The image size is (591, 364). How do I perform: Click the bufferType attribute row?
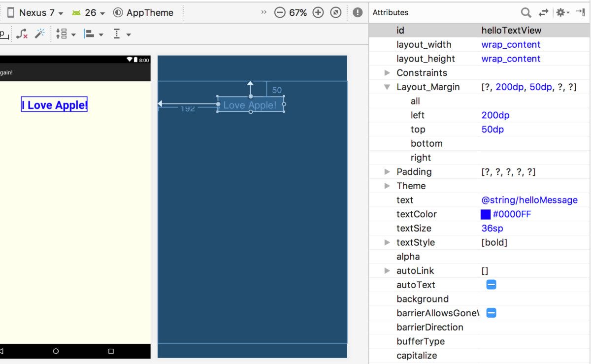[x=480, y=341]
